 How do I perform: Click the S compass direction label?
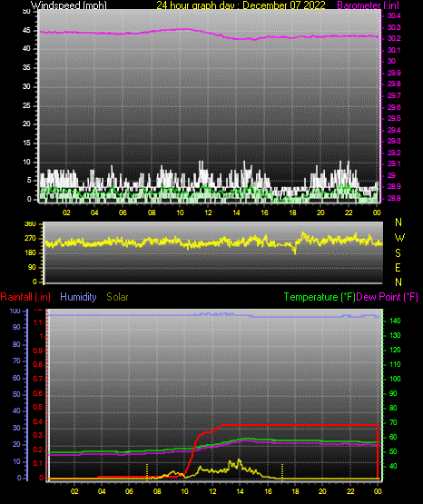tap(398, 253)
